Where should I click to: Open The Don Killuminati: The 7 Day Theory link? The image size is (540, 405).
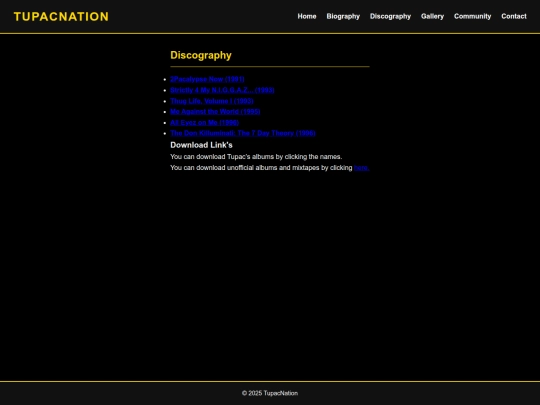click(243, 133)
